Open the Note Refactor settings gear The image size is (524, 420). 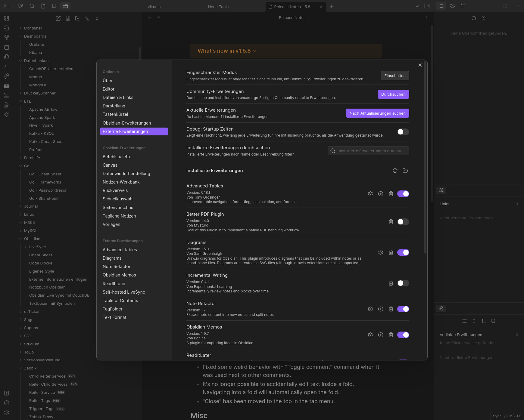point(370,309)
